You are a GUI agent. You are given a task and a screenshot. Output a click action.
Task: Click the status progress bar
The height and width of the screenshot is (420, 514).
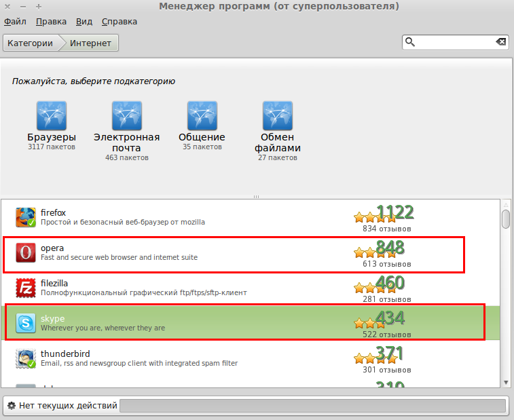point(313,406)
